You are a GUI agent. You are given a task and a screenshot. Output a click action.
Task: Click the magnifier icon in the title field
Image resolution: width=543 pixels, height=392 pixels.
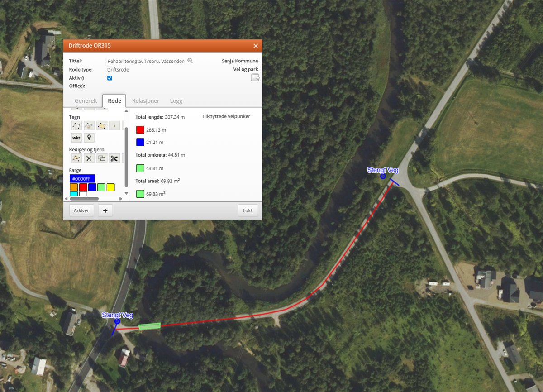tap(190, 61)
